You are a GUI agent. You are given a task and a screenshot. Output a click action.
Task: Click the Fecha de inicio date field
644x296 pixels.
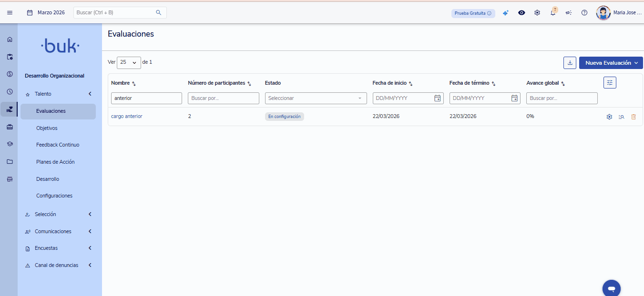(x=403, y=98)
